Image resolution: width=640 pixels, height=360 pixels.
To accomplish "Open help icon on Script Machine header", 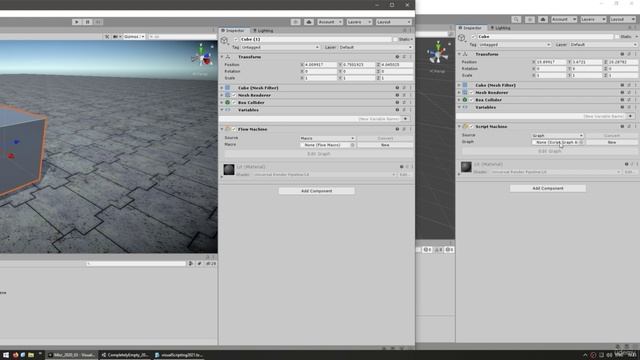I will (x=622, y=127).
